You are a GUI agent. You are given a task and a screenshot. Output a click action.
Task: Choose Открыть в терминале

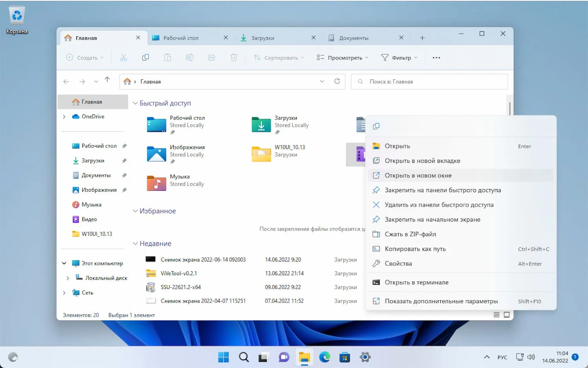pyautogui.click(x=461, y=282)
